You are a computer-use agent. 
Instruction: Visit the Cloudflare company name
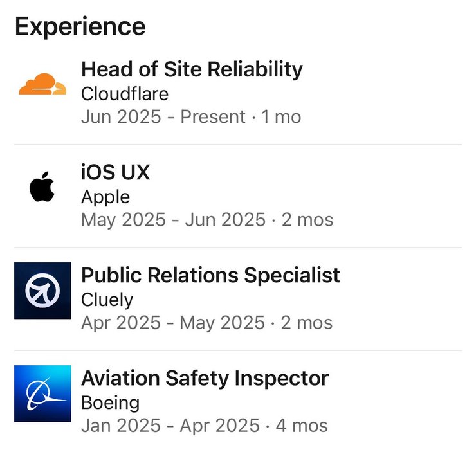(124, 94)
